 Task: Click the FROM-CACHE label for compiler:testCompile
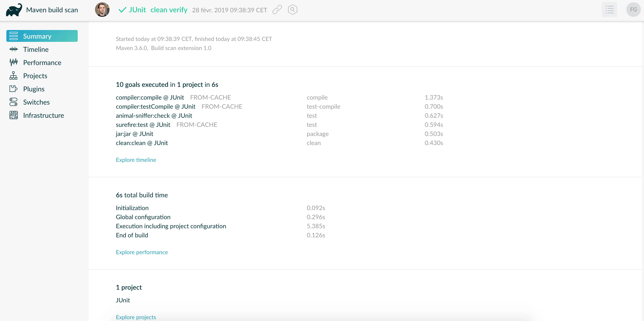pyautogui.click(x=222, y=107)
